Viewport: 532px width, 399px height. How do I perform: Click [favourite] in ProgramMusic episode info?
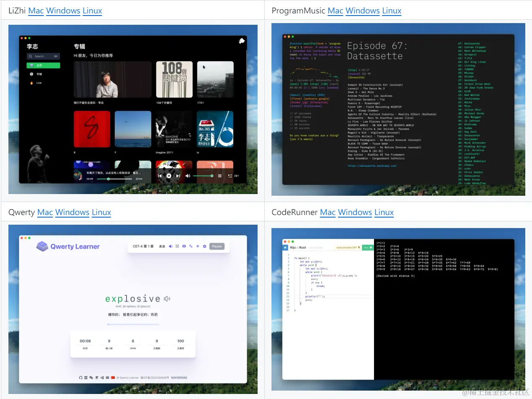(356, 77)
